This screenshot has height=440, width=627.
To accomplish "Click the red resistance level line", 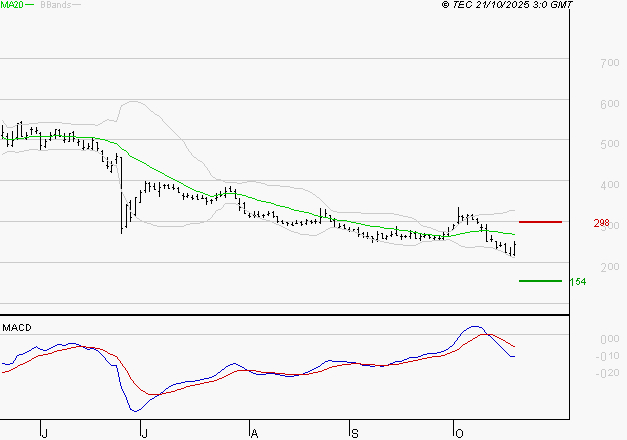I will coord(540,222).
